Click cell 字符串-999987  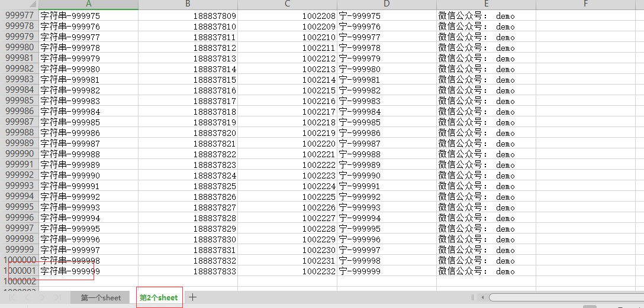coord(88,144)
